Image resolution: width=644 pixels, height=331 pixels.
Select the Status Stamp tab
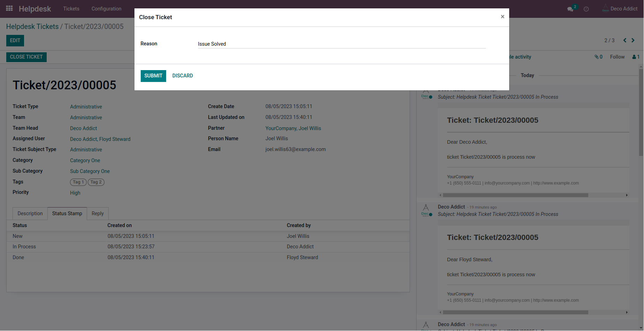67,213
